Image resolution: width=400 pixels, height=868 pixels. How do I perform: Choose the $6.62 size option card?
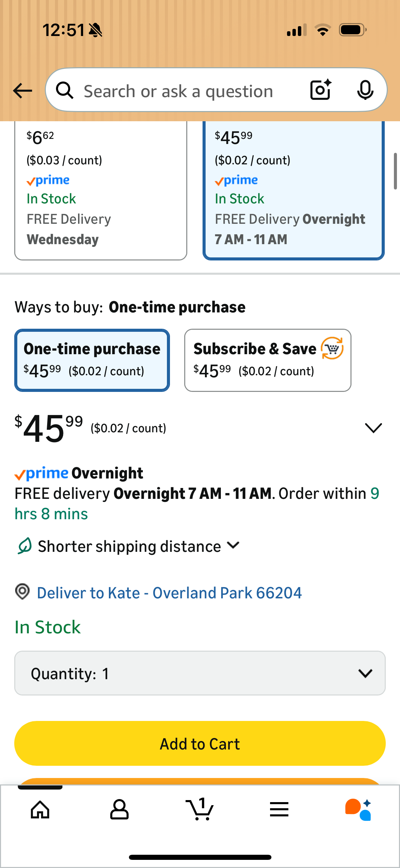(100, 190)
